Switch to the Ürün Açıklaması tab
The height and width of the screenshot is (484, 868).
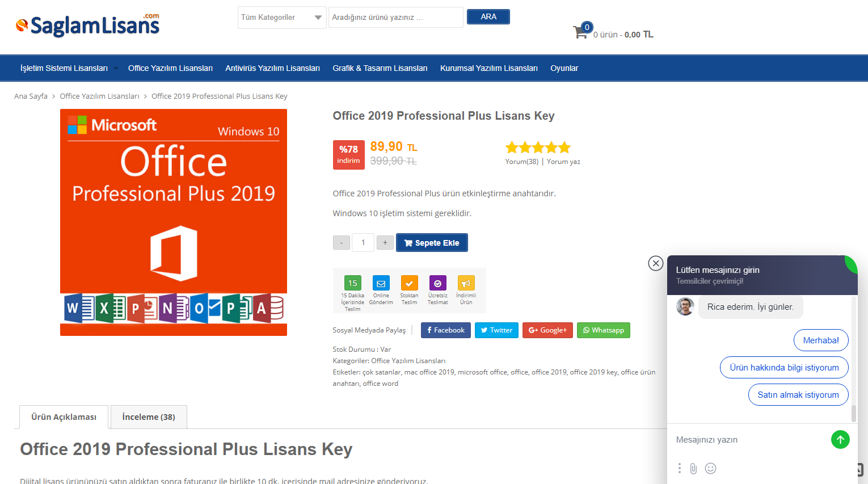(x=64, y=417)
